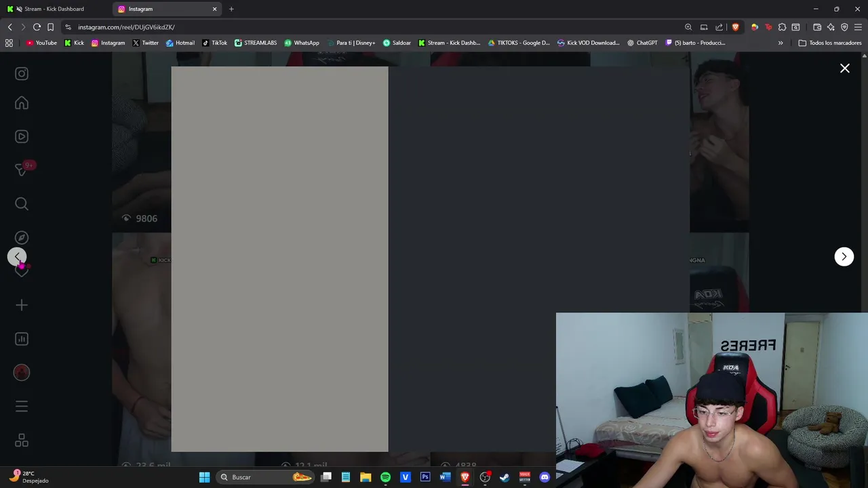Open the extensions puzzle icon
The image size is (868, 488).
[x=782, y=27]
